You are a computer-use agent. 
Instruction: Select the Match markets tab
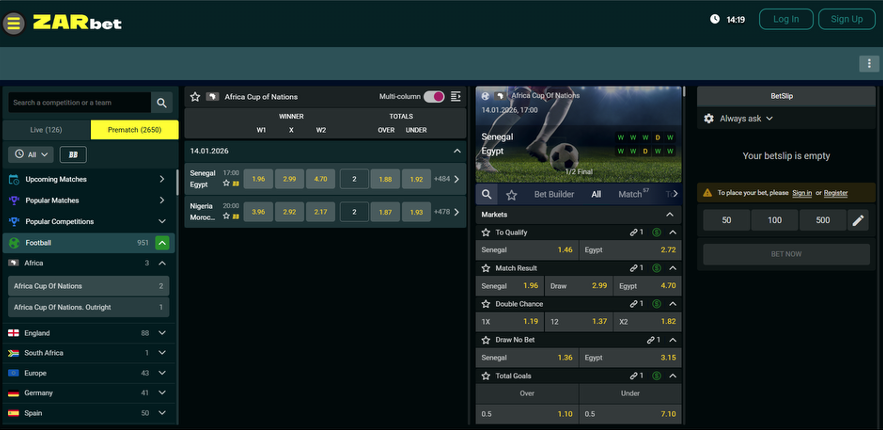click(x=634, y=194)
